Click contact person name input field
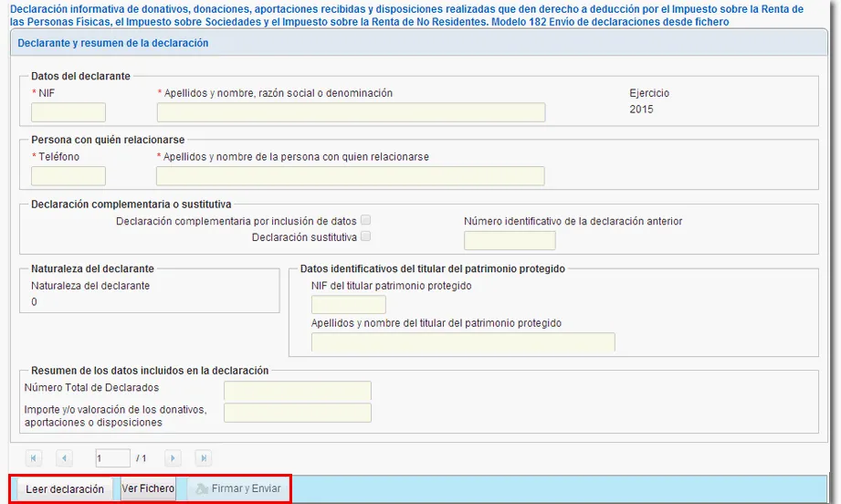Image resolution: width=841 pixels, height=504 pixels. click(x=351, y=176)
